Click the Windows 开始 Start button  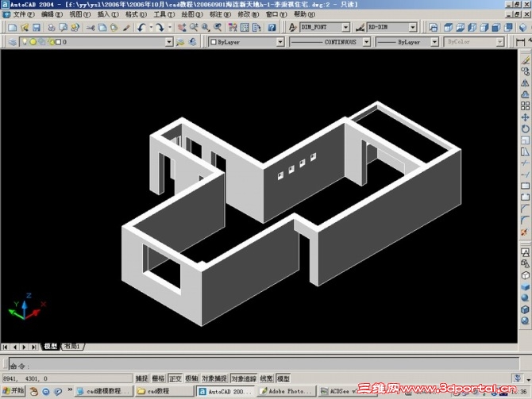(x=13, y=391)
